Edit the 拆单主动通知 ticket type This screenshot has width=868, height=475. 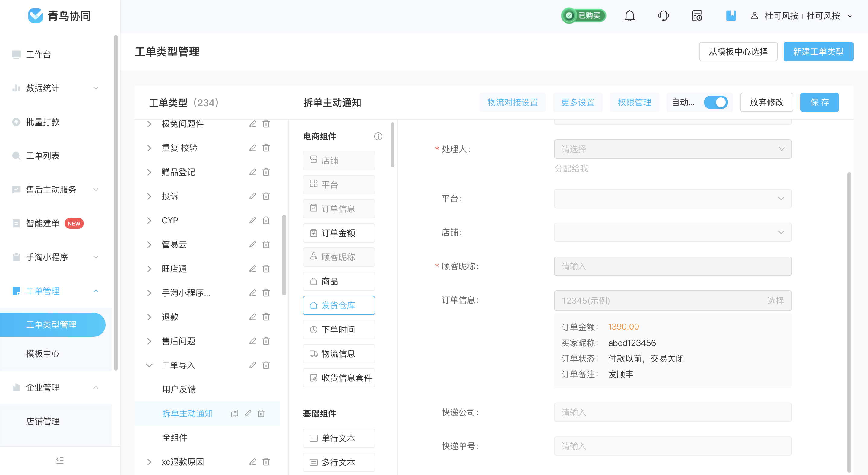248,413
